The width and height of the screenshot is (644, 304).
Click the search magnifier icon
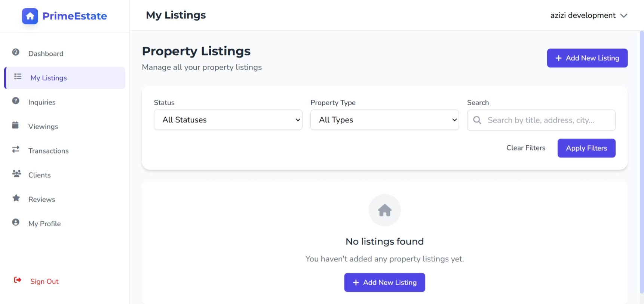pos(477,120)
